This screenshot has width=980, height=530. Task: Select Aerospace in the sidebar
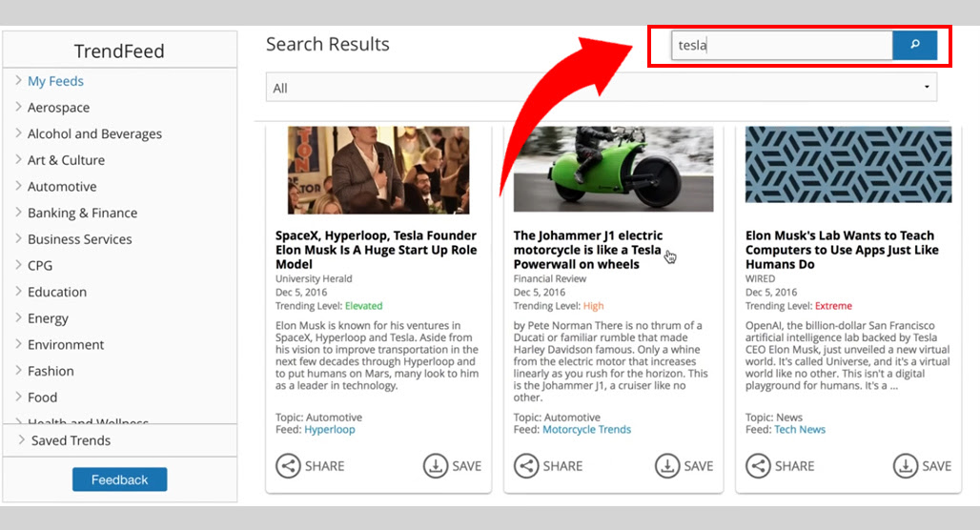coord(59,108)
